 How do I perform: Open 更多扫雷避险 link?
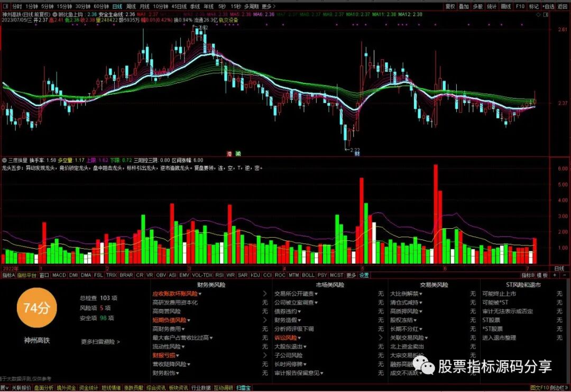[100, 342]
